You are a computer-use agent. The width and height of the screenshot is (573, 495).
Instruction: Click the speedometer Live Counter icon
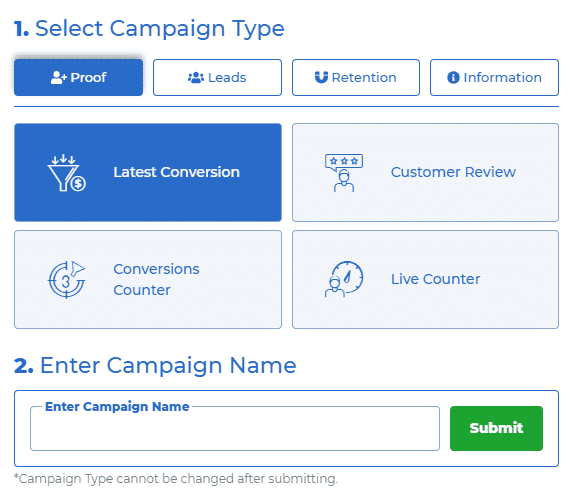pos(344,279)
